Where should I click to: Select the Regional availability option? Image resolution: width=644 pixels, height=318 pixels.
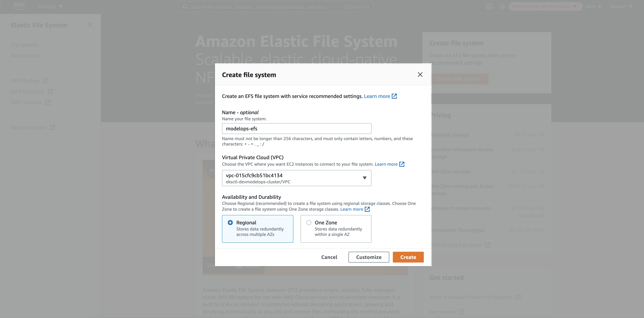coord(257,229)
